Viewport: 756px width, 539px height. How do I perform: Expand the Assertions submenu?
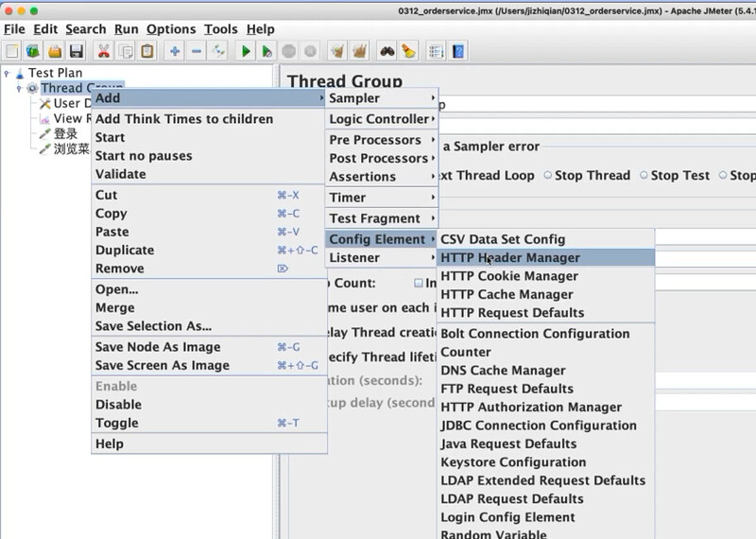pyautogui.click(x=382, y=177)
